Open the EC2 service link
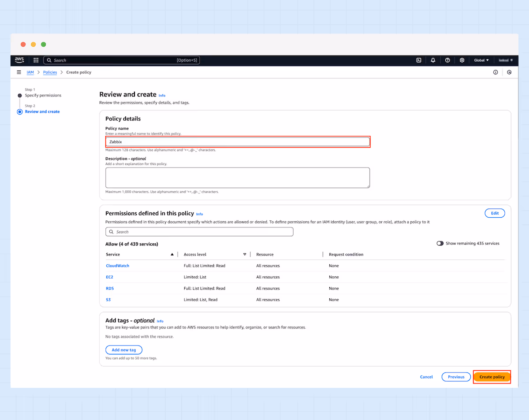 coord(110,277)
